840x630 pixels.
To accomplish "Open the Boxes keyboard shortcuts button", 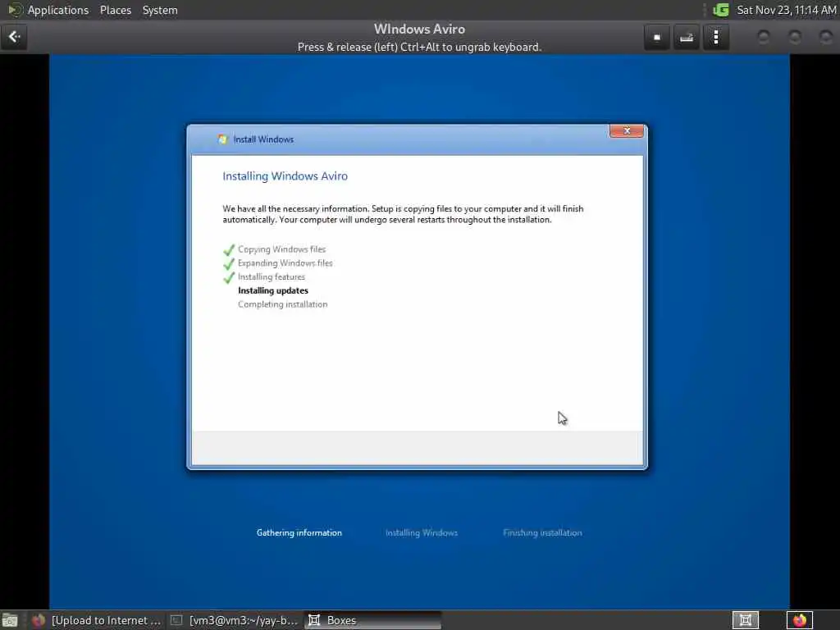I will (687, 38).
